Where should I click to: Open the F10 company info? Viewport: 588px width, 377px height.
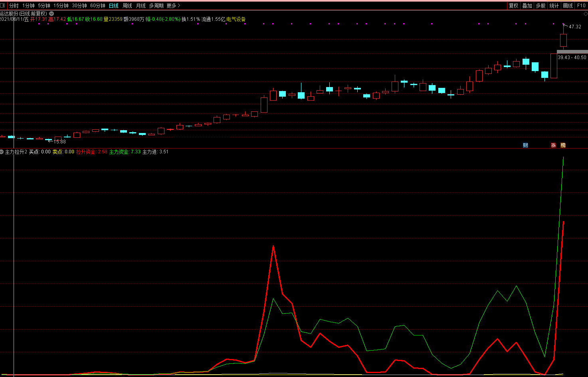[x=581, y=6]
